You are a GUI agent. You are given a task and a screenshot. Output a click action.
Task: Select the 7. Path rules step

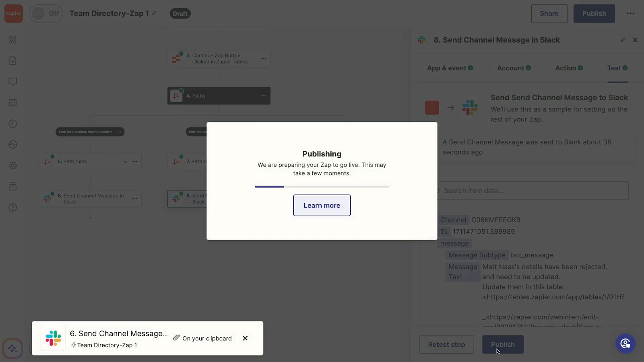(x=187, y=162)
